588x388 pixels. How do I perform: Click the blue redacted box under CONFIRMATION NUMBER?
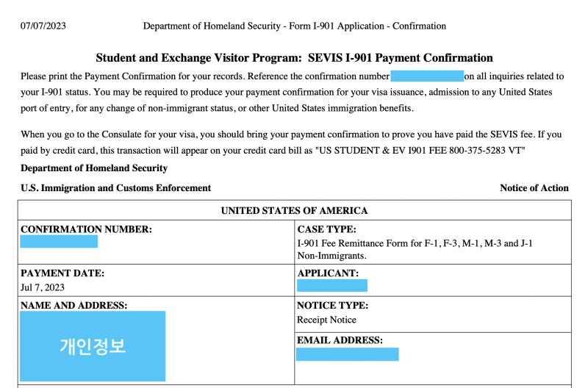tap(59, 242)
